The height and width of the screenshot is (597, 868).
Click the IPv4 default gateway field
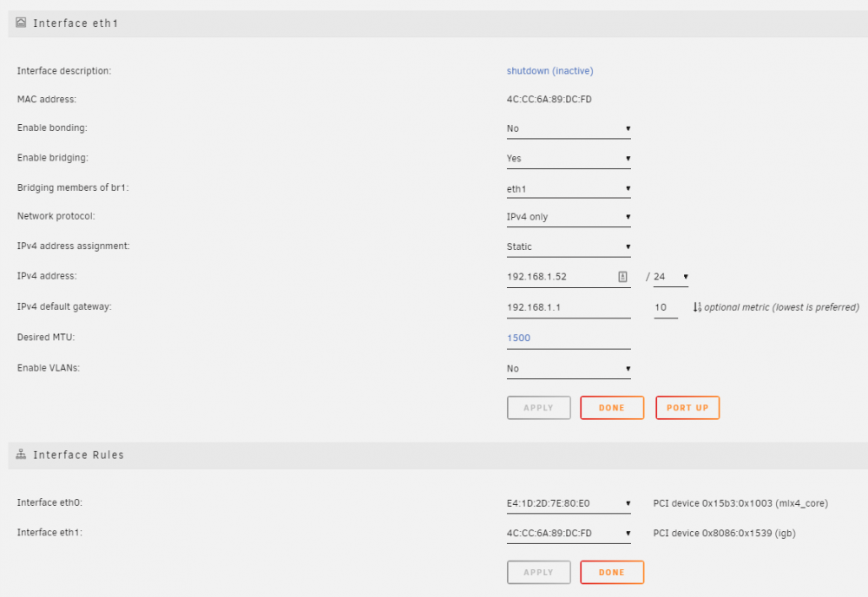point(569,308)
